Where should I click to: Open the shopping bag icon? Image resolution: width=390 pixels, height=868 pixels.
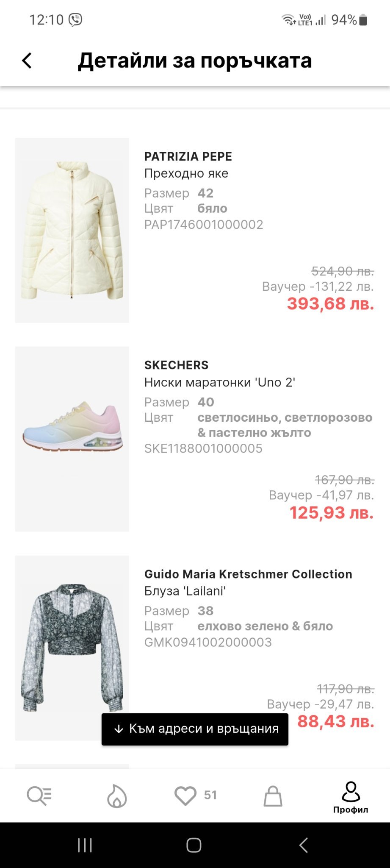coord(273,796)
